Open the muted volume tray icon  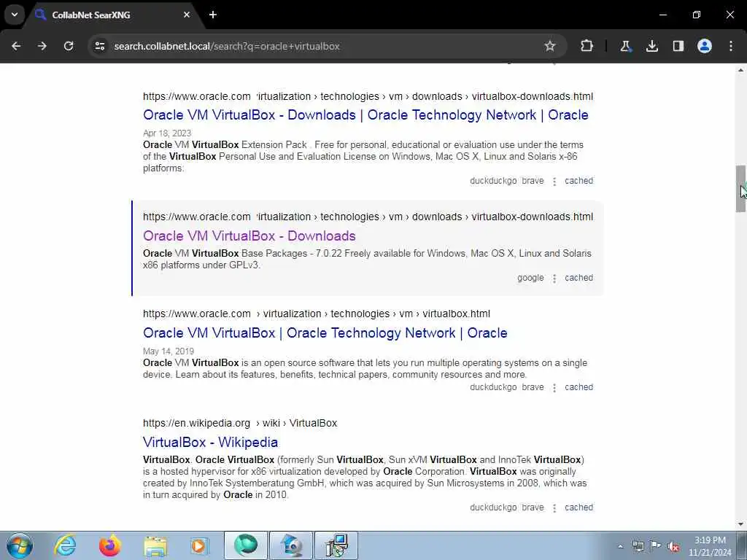[x=673, y=546]
